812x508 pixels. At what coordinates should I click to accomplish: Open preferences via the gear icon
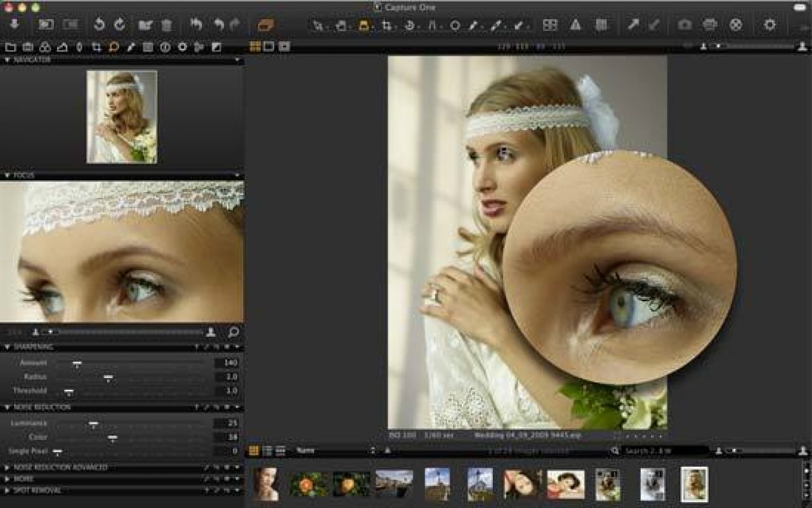coord(770,25)
